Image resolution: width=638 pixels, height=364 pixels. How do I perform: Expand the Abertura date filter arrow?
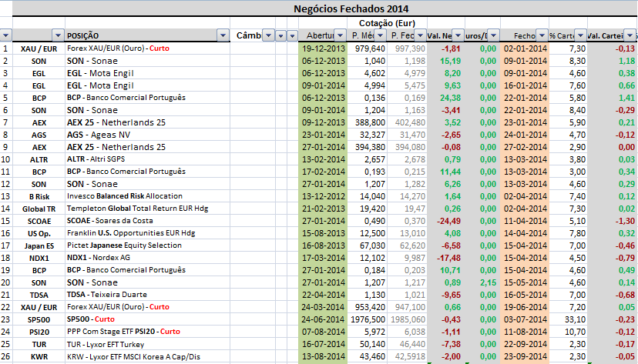(x=341, y=35)
